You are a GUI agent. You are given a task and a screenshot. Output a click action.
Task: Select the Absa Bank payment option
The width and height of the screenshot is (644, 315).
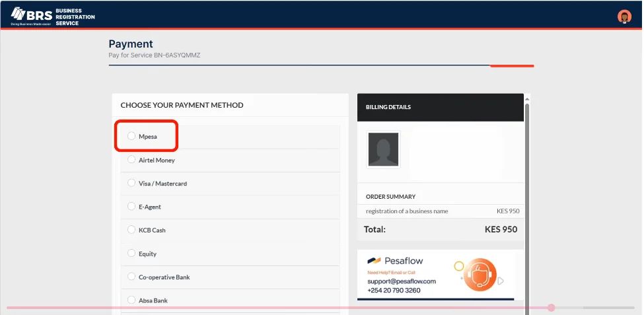pos(131,300)
